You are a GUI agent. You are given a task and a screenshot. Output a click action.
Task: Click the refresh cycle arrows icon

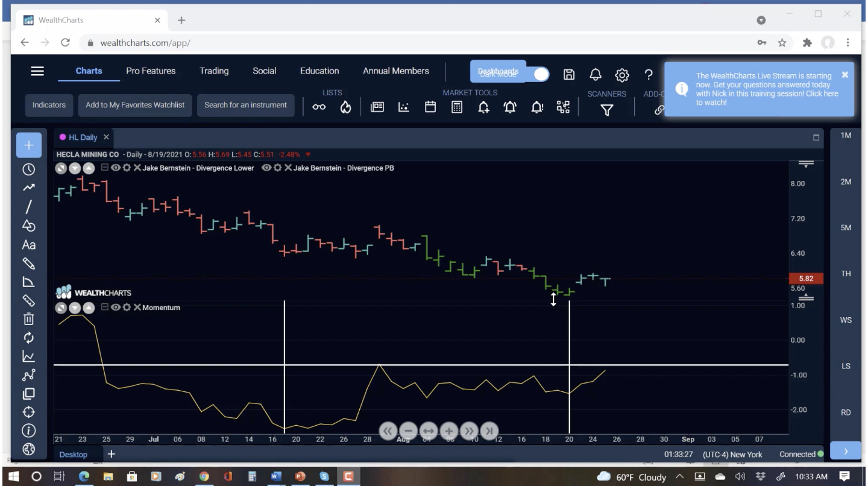[28, 337]
